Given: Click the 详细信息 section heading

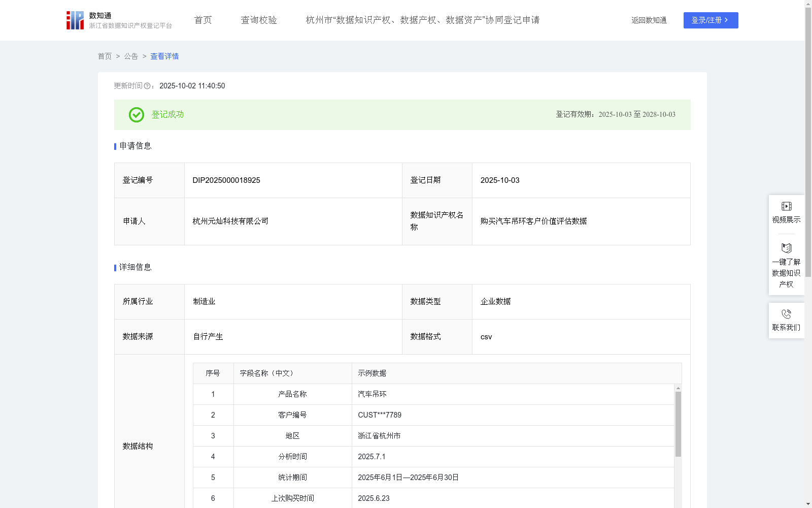Looking at the screenshot, I should click(136, 268).
